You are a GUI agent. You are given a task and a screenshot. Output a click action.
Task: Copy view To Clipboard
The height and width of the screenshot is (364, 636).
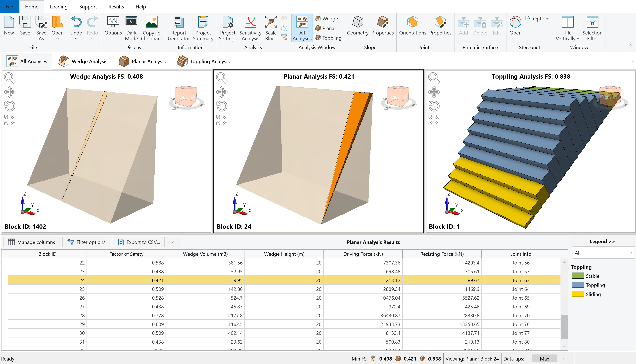click(152, 28)
